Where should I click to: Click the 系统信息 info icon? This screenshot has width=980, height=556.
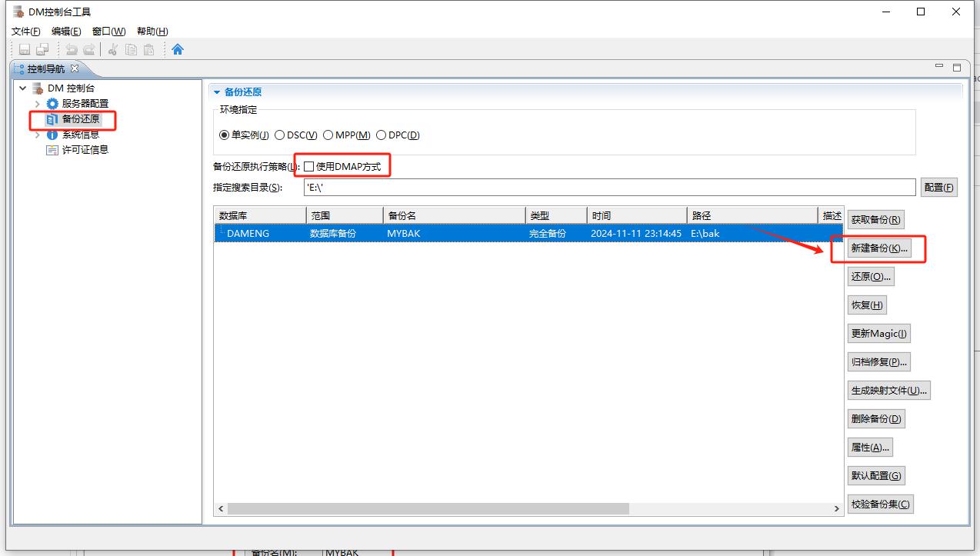click(x=52, y=135)
